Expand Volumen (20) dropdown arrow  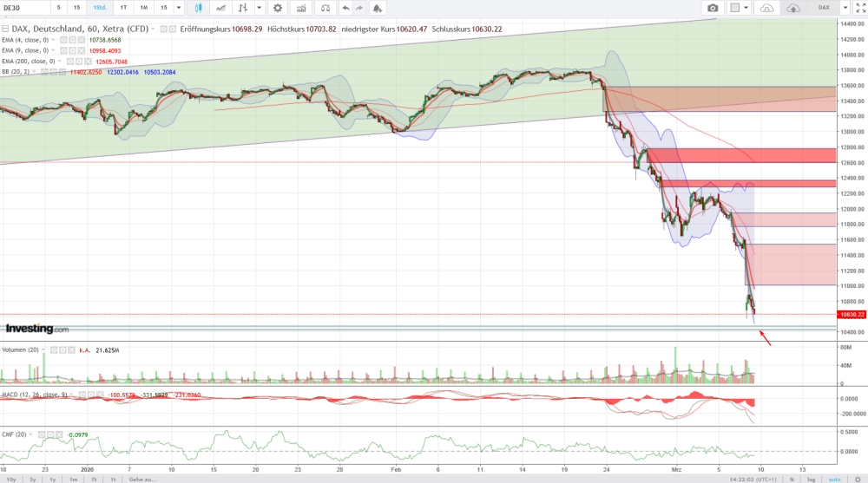[x=43, y=350]
